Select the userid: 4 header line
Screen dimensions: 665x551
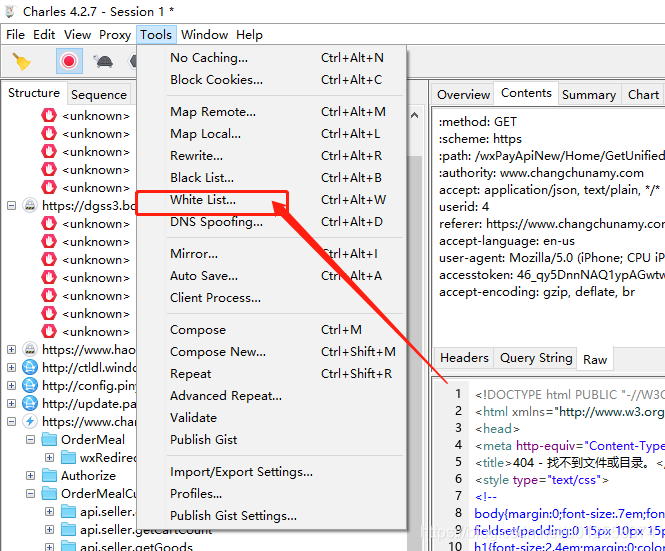(x=464, y=207)
